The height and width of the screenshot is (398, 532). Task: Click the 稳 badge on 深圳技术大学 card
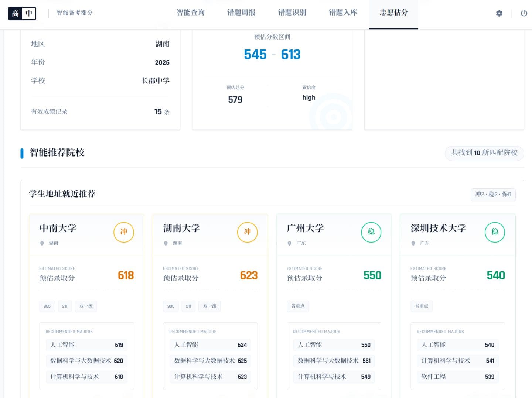495,232
